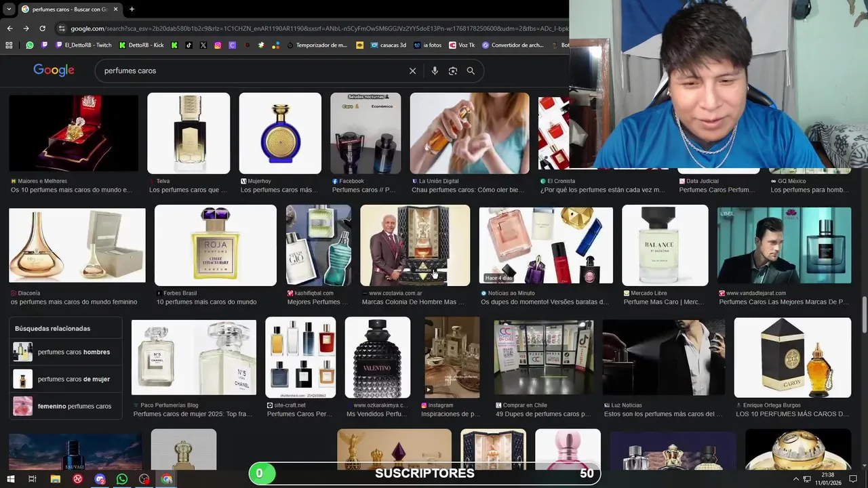Open the Valentino bottle image result
Image resolution: width=868 pixels, height=488 pixels.
point(378,357)
